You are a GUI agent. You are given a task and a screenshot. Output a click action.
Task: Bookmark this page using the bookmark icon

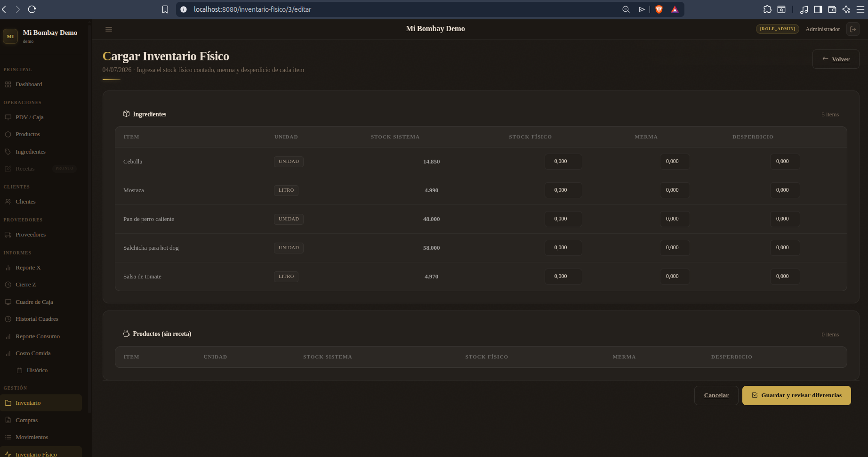click(165, 9)
